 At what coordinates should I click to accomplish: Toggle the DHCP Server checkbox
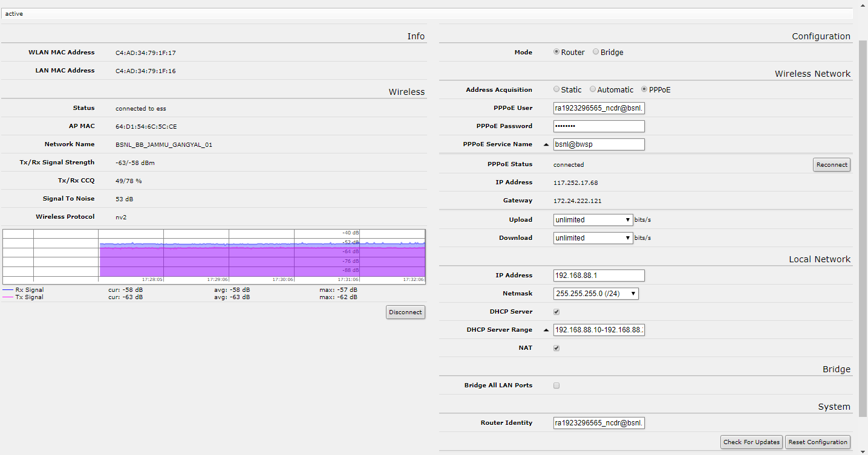tap(556, 312)
